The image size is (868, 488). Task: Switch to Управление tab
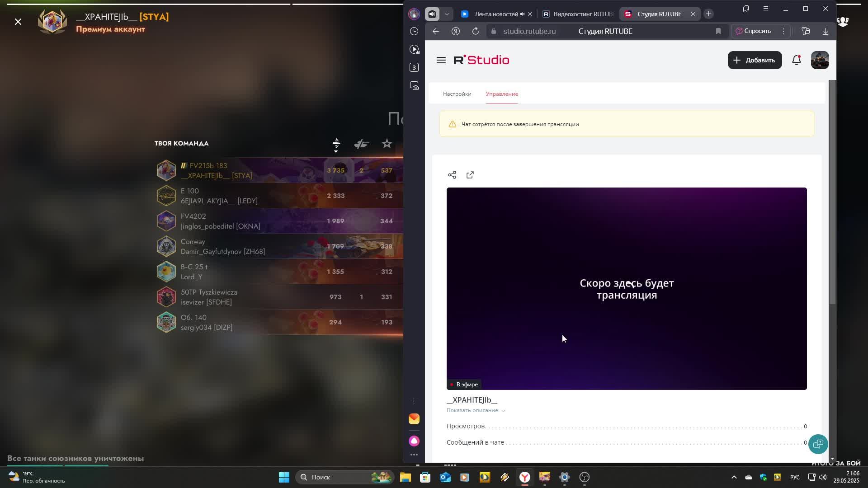click(502, 94)
